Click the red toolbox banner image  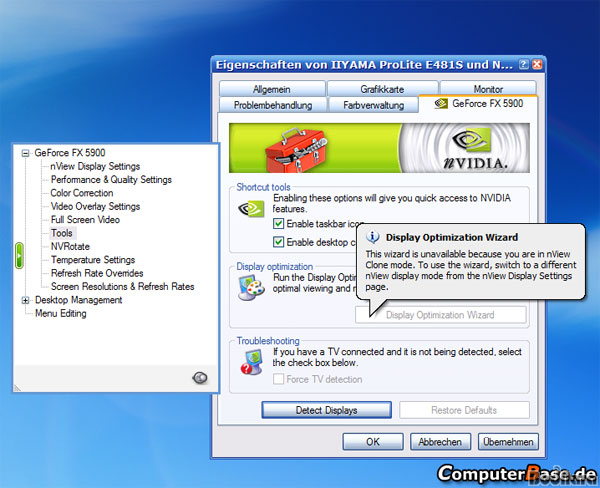click(x=296, y=150)
